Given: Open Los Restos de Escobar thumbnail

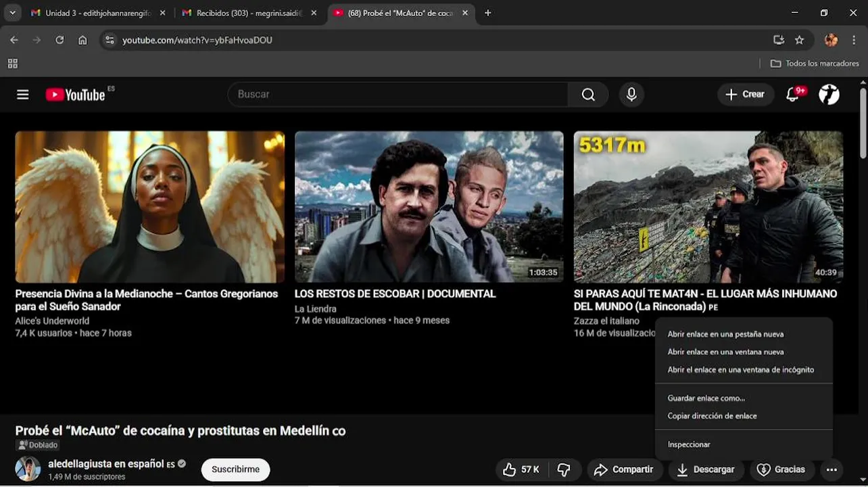Looking at the screenshot, I should pos(429,206).
